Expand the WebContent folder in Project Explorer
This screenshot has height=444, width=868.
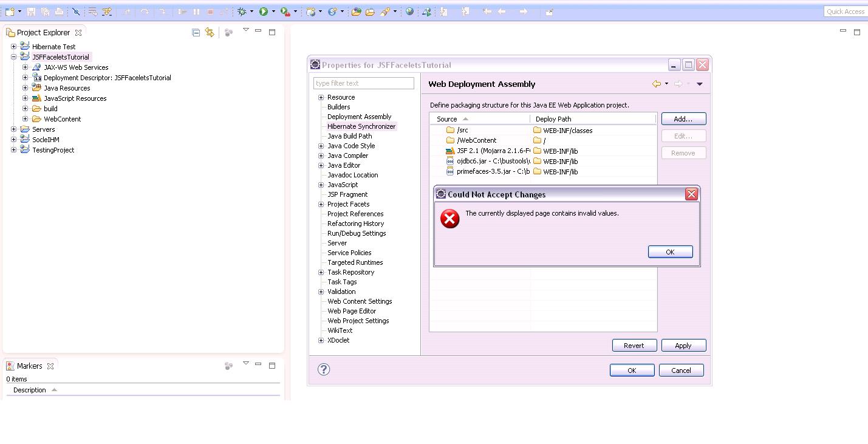(25, 118)
